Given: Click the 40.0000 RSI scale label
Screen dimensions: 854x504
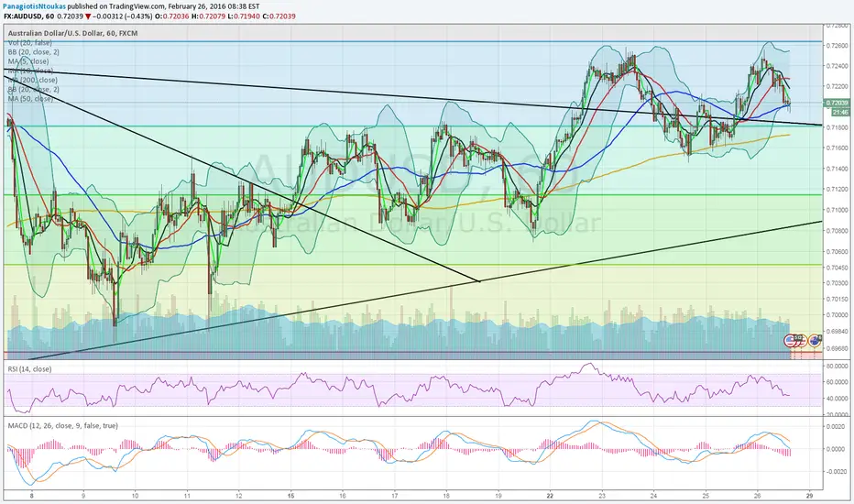Looking at the screenshot, I should pos(838,399).
